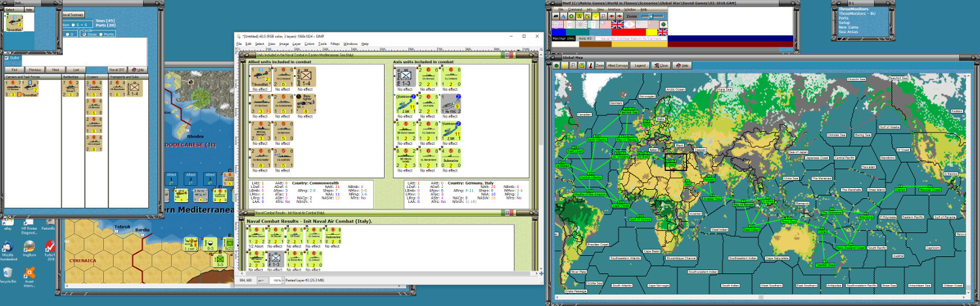Click the white flag icon in Global Map toolbar
The image size is (980, 306).
coord(573,65)
